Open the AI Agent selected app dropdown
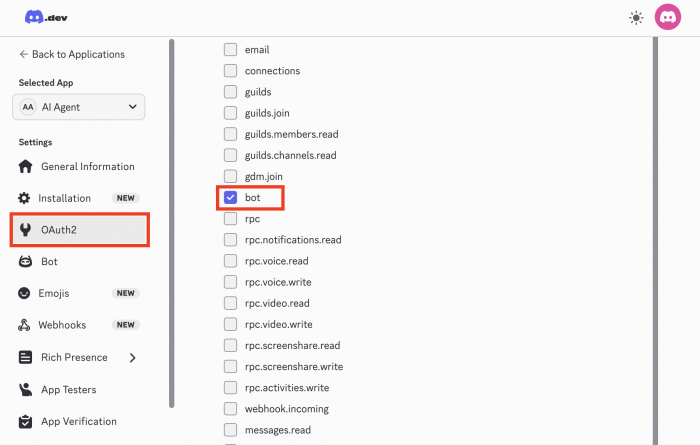700x445 pixels. (79, 107)
